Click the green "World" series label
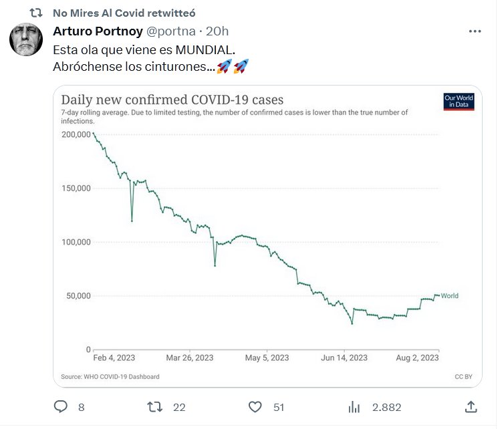The image size is (504, 429). 450,295
